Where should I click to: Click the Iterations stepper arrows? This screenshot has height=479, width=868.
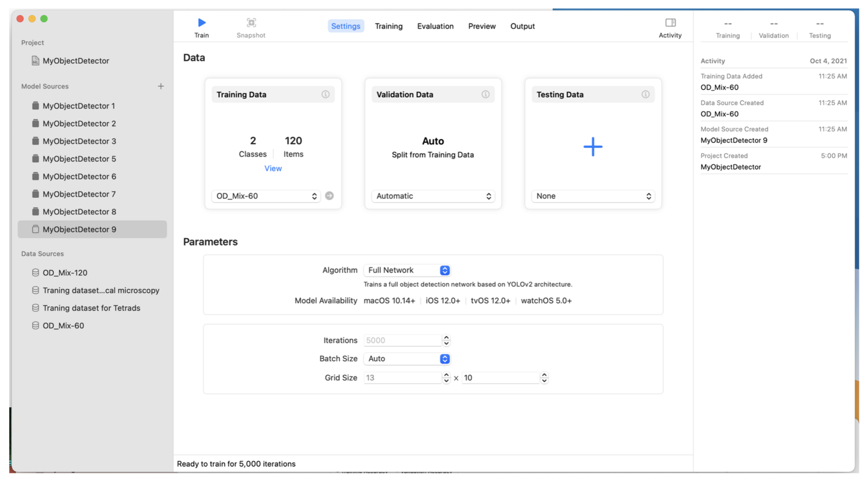pyautogui.click(x=446, y=340)
